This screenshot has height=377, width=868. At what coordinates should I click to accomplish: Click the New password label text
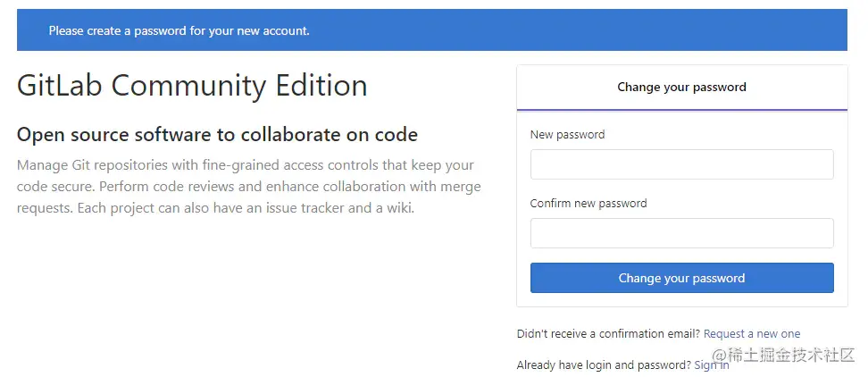(567, 135)
